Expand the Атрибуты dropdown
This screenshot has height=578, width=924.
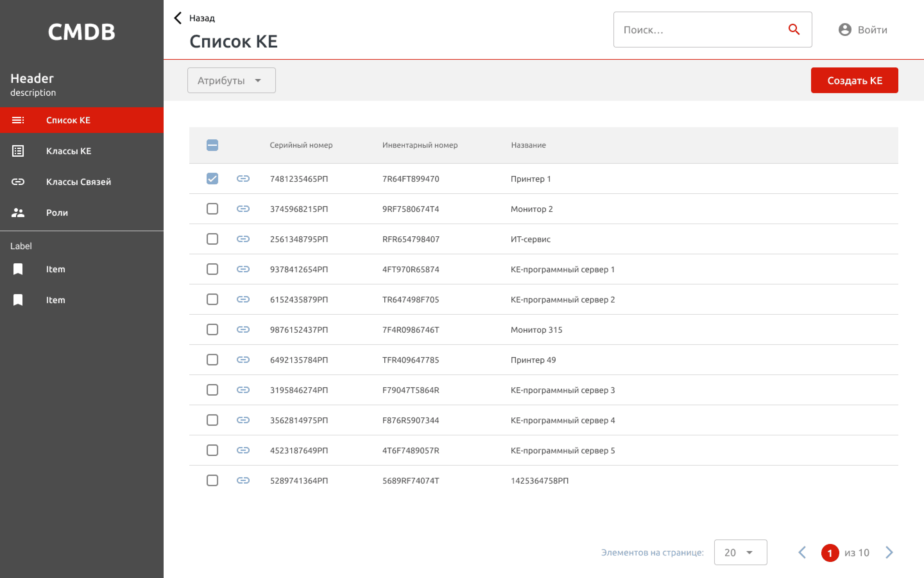231,80
